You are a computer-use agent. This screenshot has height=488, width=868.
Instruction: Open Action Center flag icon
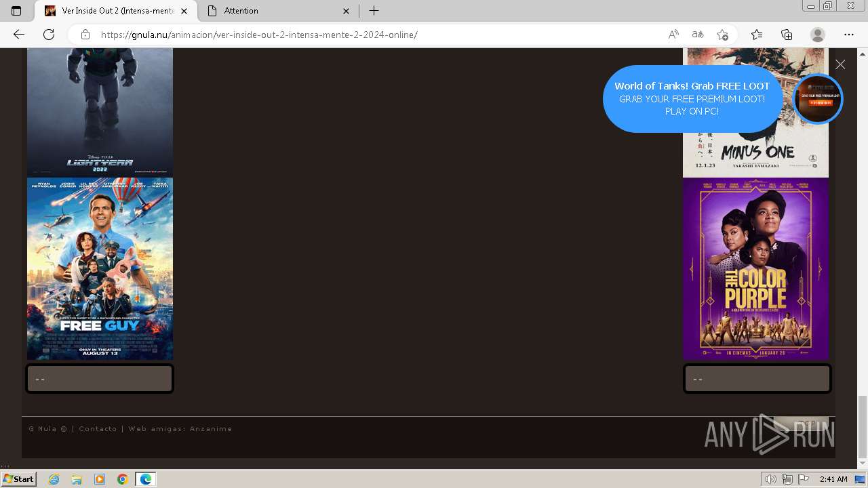[804, 479]
